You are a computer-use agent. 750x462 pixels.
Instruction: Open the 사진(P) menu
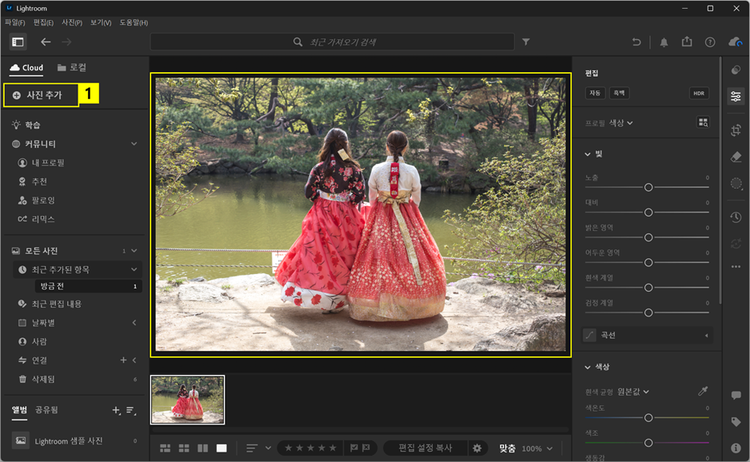72,22
